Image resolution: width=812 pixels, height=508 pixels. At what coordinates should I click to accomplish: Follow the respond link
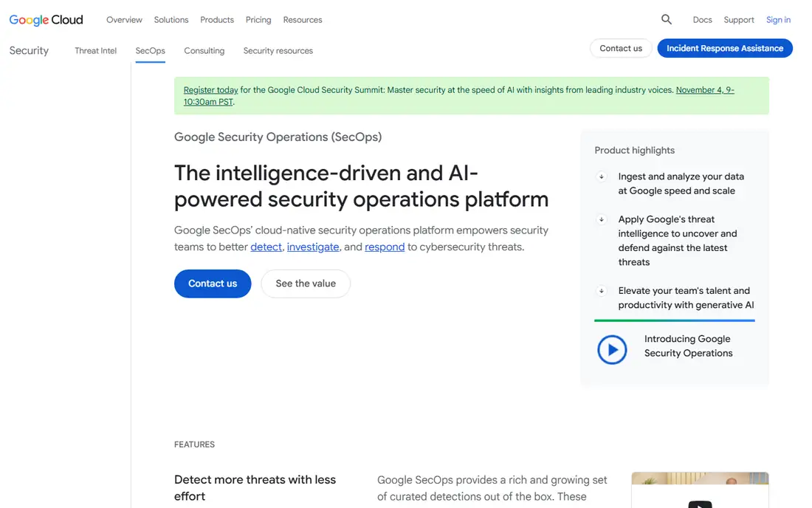click(385, 247)
